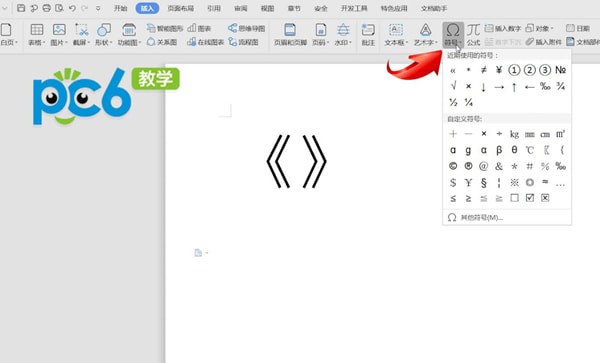
Task: Click the 批注 (Comment) icon
Action: pyautogui.click(x=368, y=34)
